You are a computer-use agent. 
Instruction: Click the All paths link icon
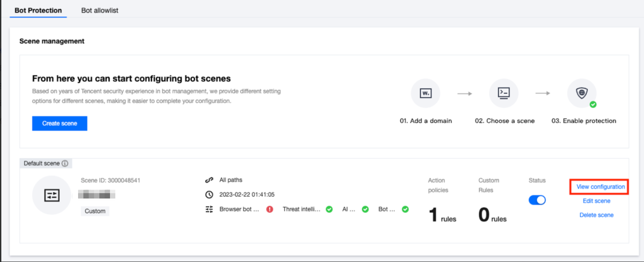[209, 180]
